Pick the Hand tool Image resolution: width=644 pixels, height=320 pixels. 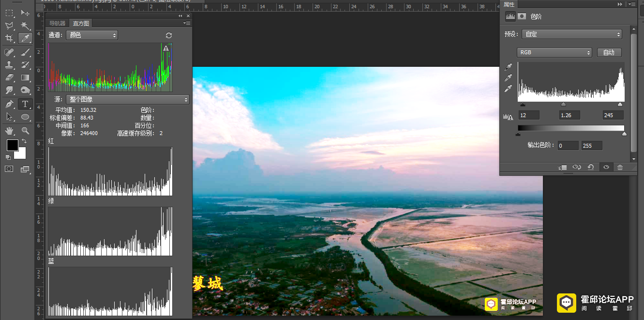(x=9, y=130)
